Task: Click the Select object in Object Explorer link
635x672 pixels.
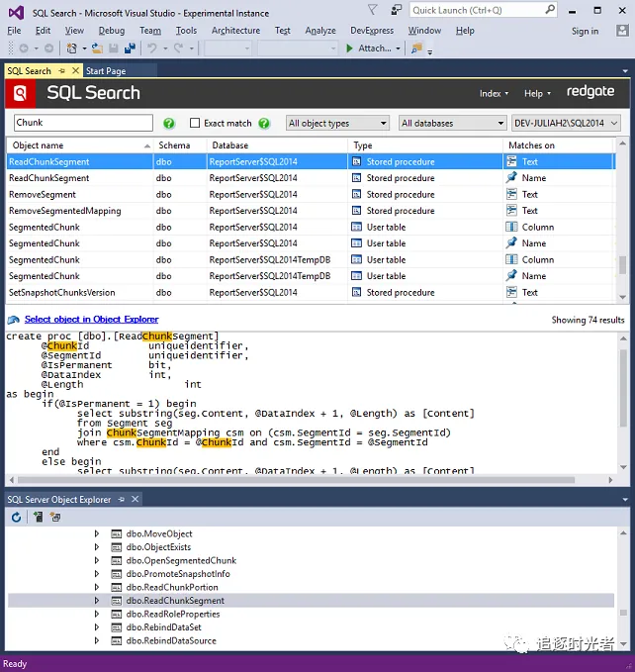Action: 89,320
